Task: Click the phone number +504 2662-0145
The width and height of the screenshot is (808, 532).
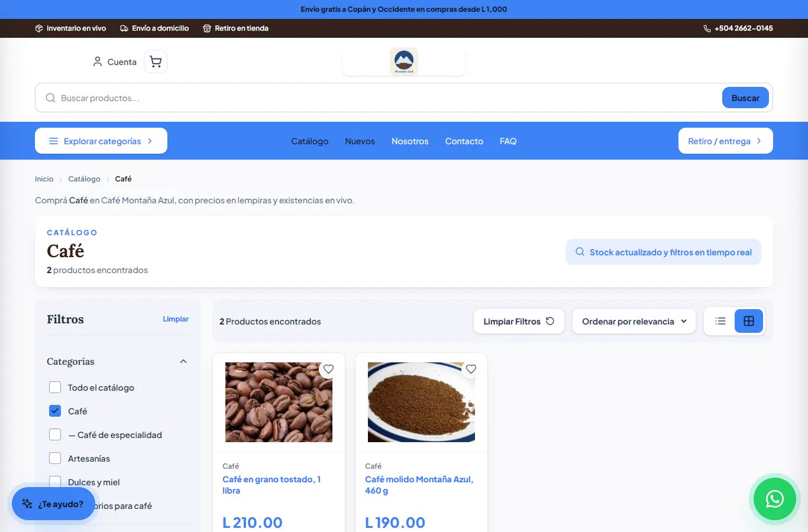Action: (x=738, y=28)
